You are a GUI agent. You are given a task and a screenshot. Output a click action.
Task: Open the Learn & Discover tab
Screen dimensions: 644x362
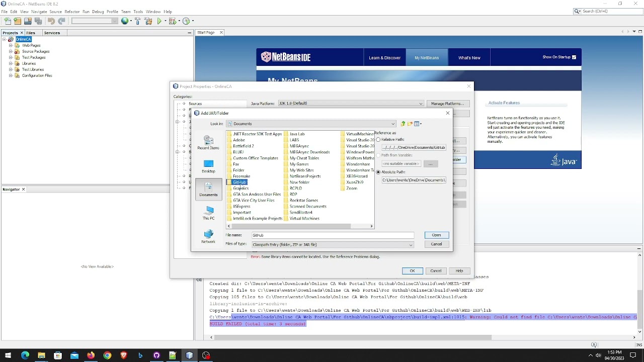click(x=385, y=58)
